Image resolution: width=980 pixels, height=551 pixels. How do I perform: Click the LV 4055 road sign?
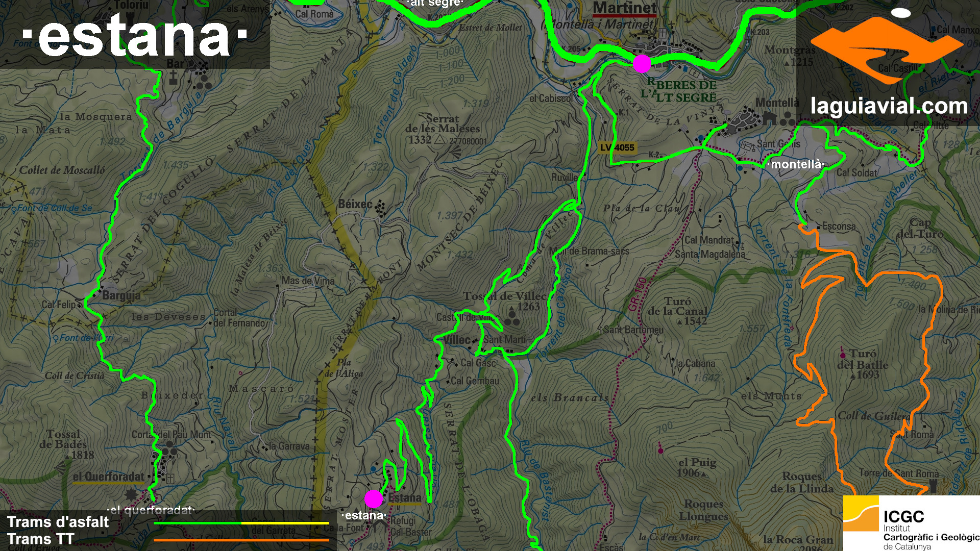pyautogui.click(x=617, y=147)
